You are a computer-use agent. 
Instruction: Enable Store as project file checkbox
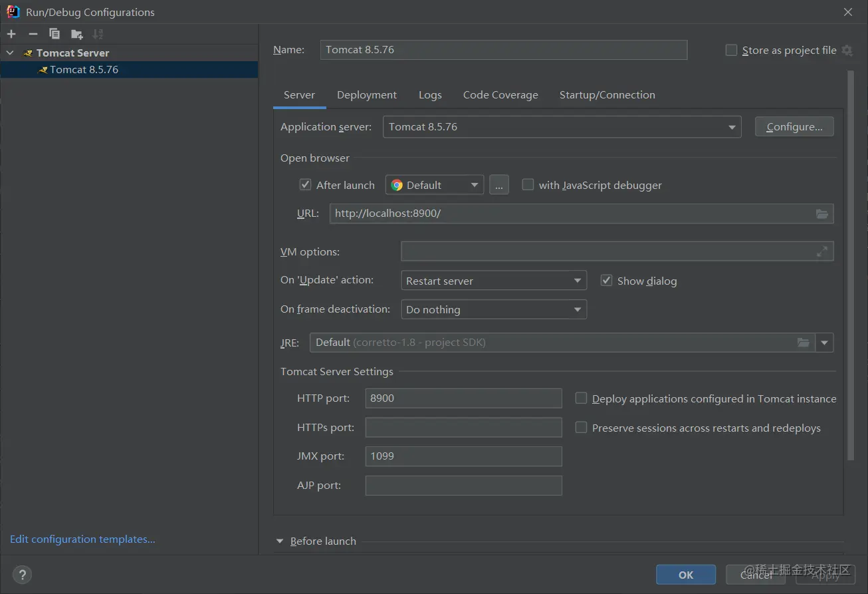(732, 50)
